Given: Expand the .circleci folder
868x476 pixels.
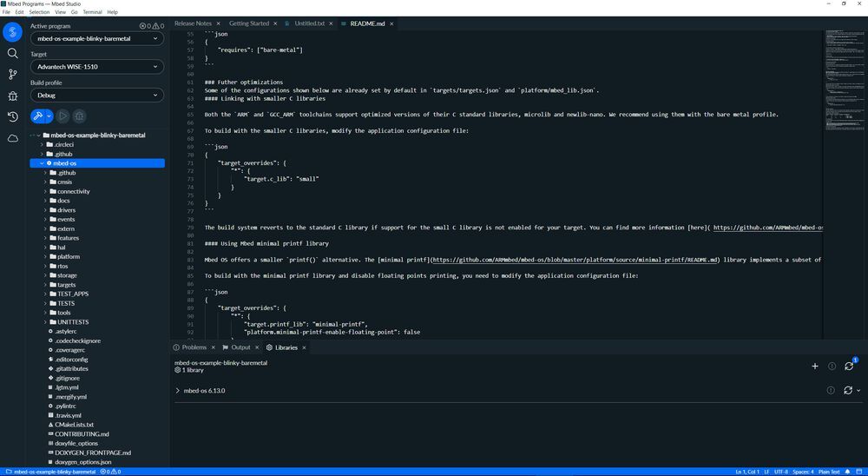Looking at the screenshot, I should tap(42, 145).
